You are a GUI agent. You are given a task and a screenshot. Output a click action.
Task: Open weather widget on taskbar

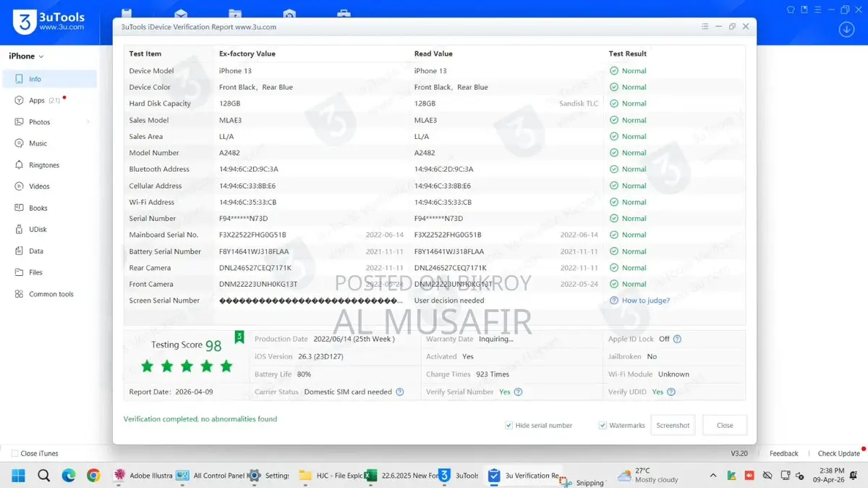(x=647, y=476)
